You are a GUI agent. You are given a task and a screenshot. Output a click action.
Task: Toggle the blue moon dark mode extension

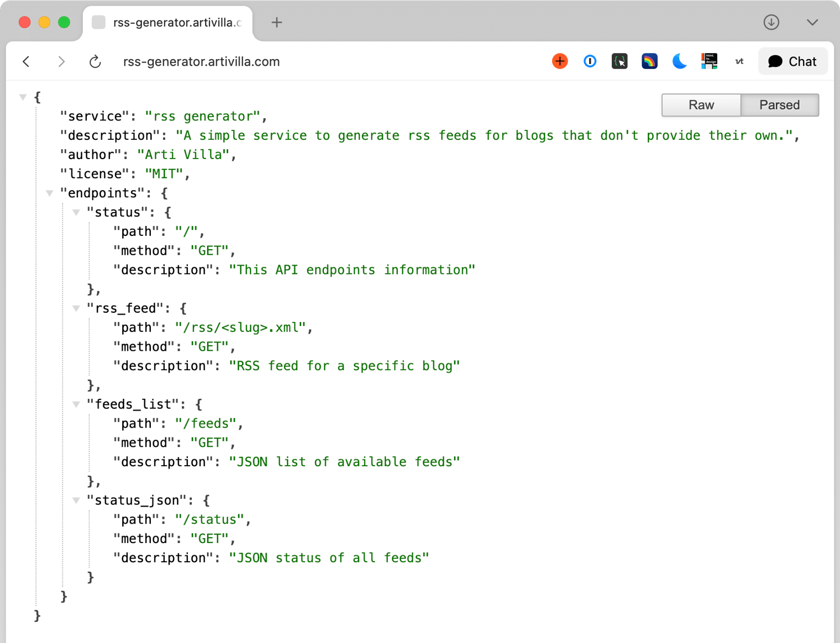[679, 61]
